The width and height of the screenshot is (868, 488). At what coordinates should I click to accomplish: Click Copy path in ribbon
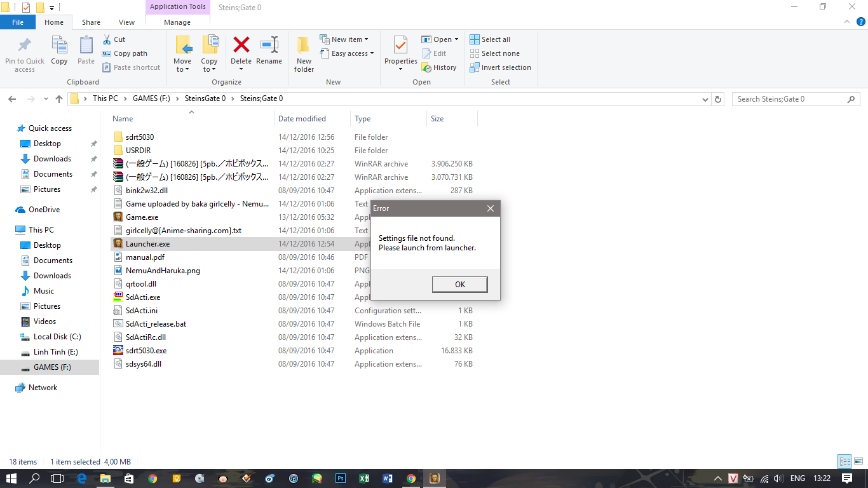click(125, 53)
